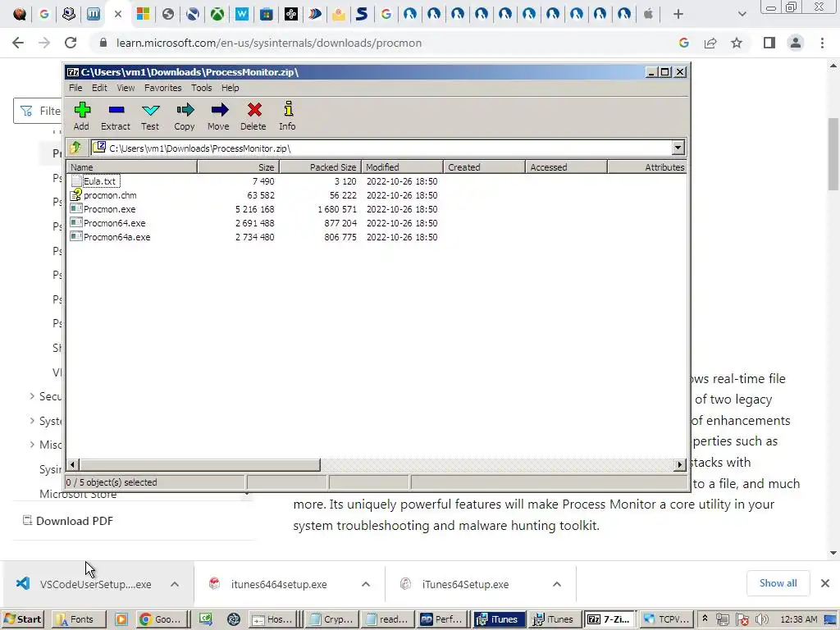Image resolution: width=840 pixels, height=630 pixels.
Task: Open the Favorites menu
Action: [x=163, y=88]
